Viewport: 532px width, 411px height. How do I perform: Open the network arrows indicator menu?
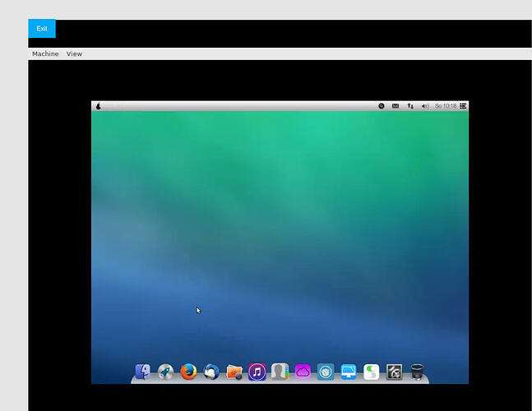point(410,106)
